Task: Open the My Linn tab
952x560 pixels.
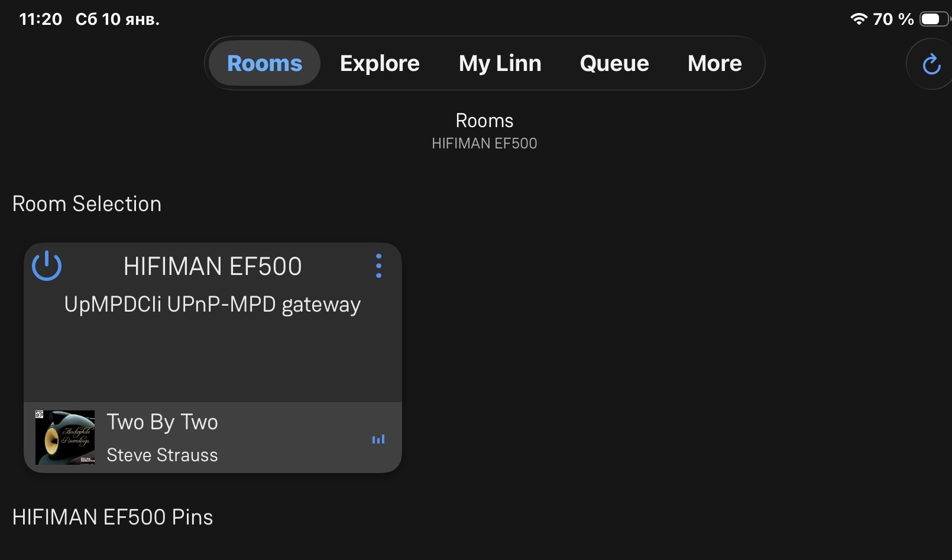Action: click(x=500, y=63)
